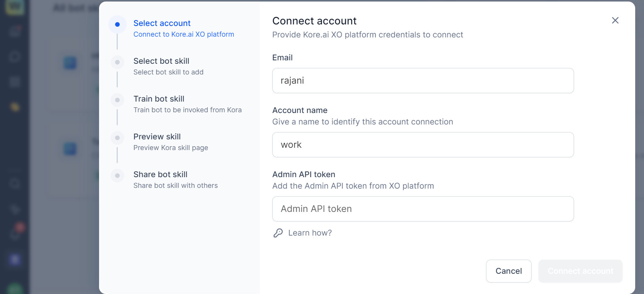
Task: Switch to the Preview skill step
Action: click(x=157, y=137)
